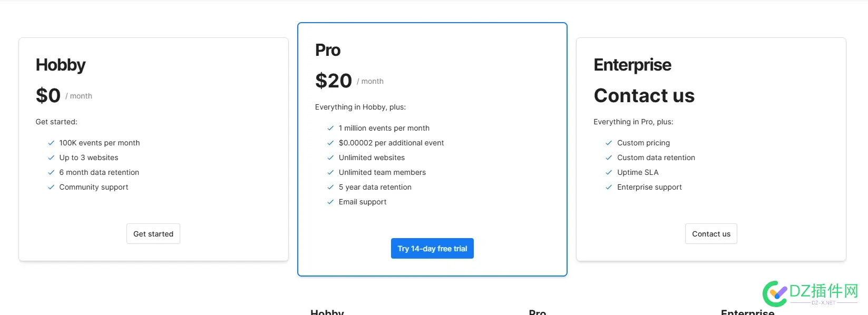
Task: Click the $20 per month price
Action: (x=334, y=81)
